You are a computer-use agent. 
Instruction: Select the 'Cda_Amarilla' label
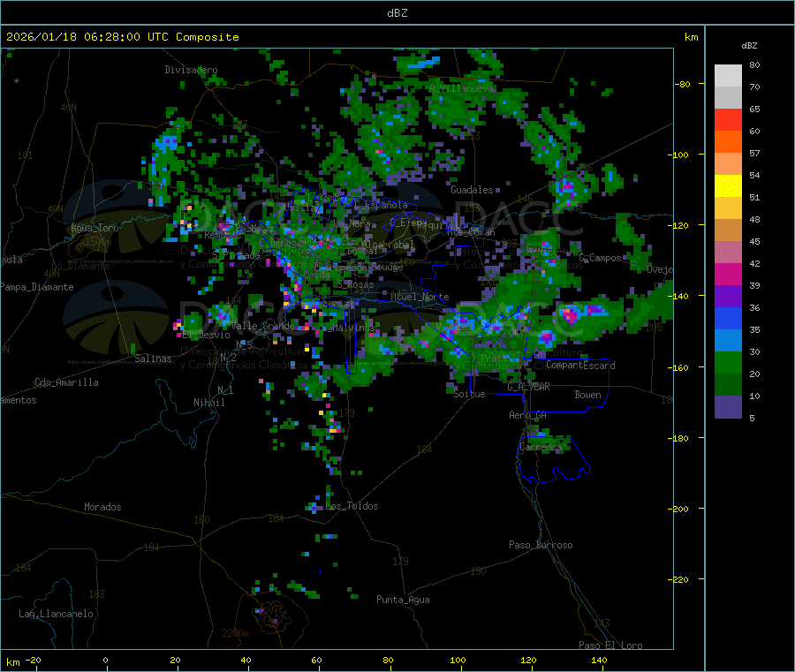pos(66,382)
